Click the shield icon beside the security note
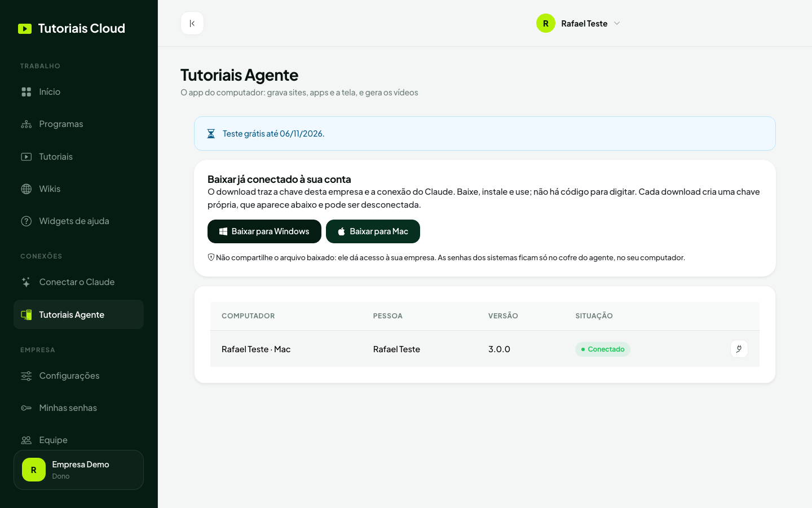The height and width of the screenshot is (508, 812). 211,257
